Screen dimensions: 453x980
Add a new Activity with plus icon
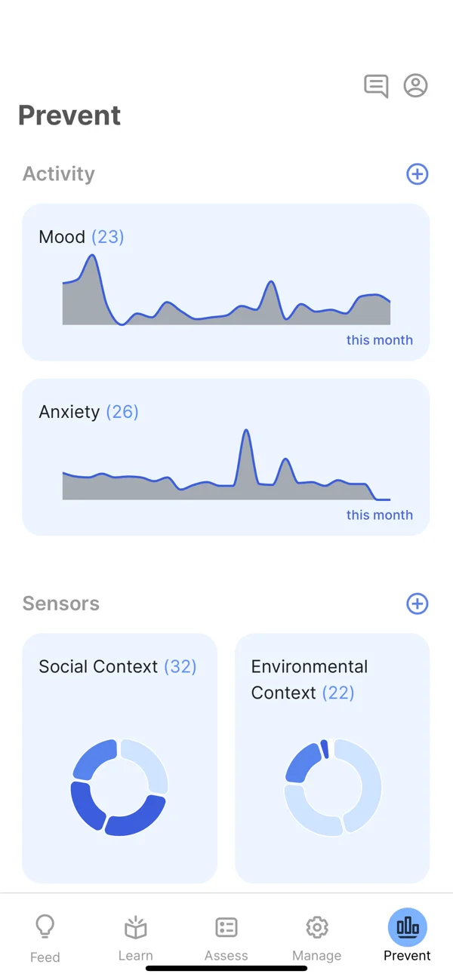(417, 174)
